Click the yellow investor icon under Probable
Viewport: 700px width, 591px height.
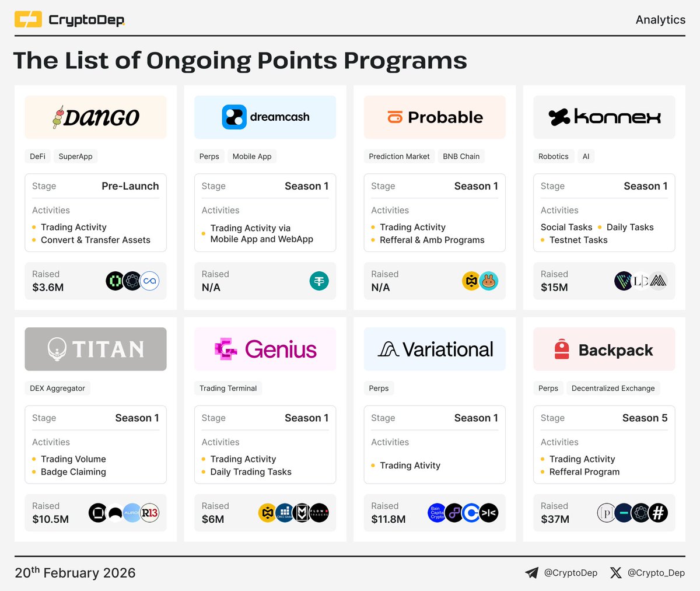point(471,281)
